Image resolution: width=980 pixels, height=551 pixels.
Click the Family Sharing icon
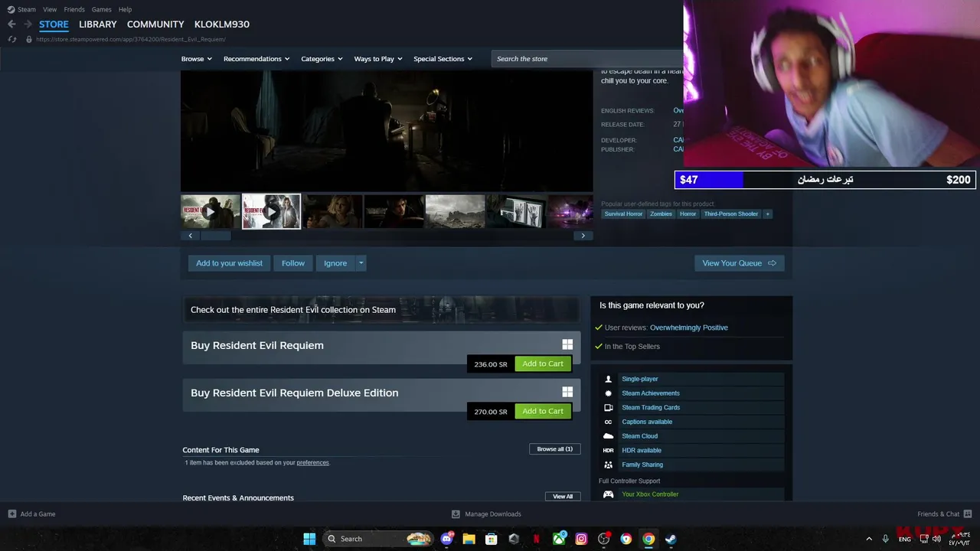tap(609, 465)
